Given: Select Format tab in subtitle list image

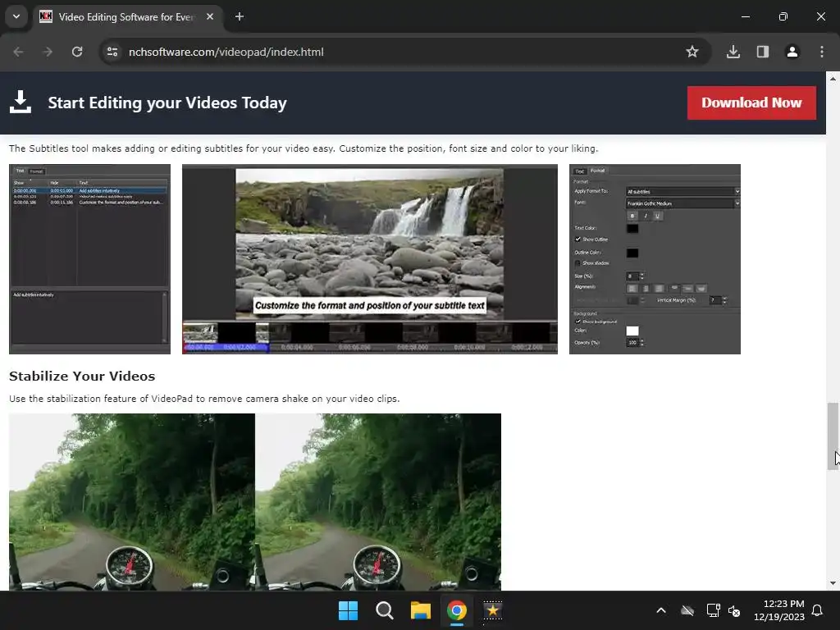Looking at the screenshot, I should (x=36, y=171).
